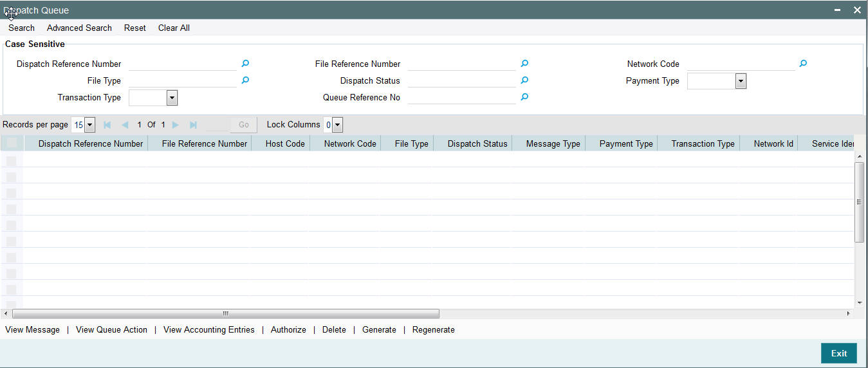The image size is (868, 368).
Task: Click the vertical scrollbar thumb of the grid
Action: pyautogui.click(x=859, y=202)
